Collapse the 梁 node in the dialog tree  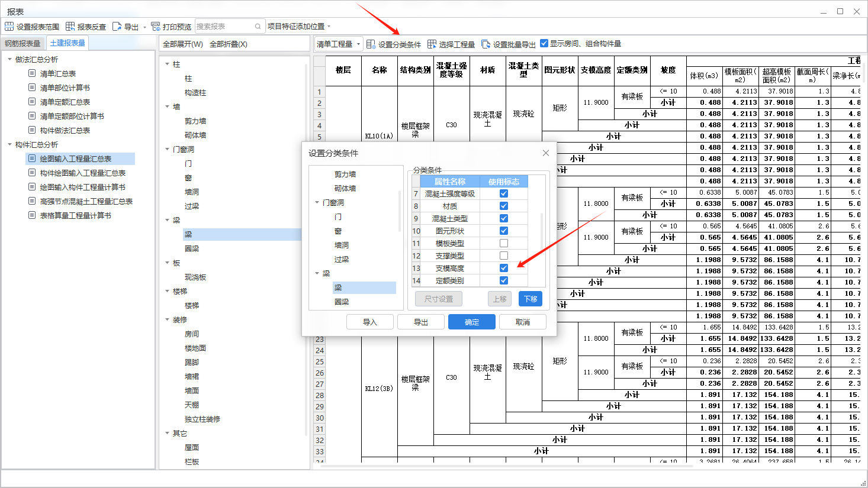tap(317, 273)
